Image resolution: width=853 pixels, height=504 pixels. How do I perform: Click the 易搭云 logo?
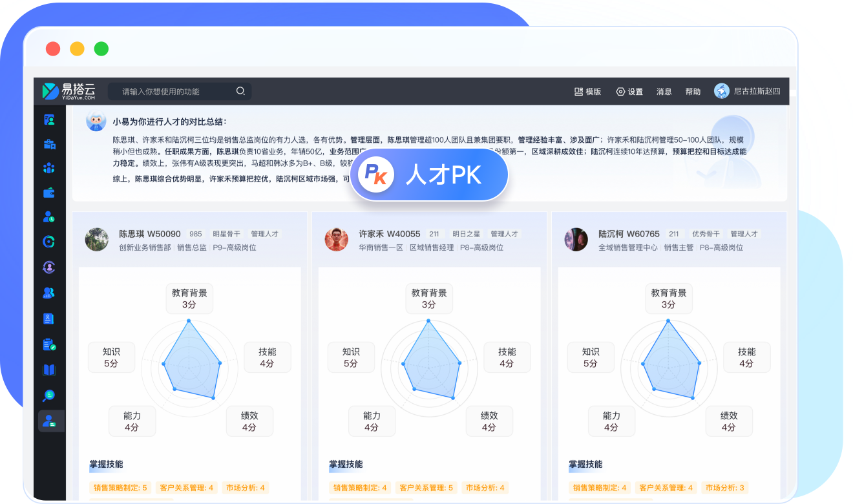[69, 91]
